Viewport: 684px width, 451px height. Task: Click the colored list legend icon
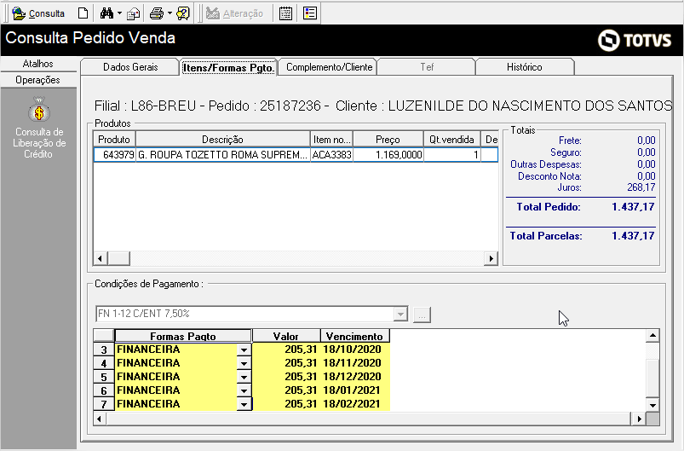pos(310,13)
